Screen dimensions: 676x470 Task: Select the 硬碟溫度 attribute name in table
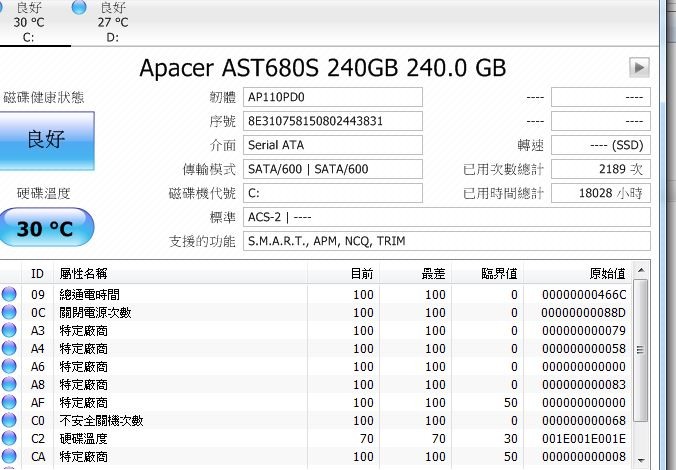83,439
